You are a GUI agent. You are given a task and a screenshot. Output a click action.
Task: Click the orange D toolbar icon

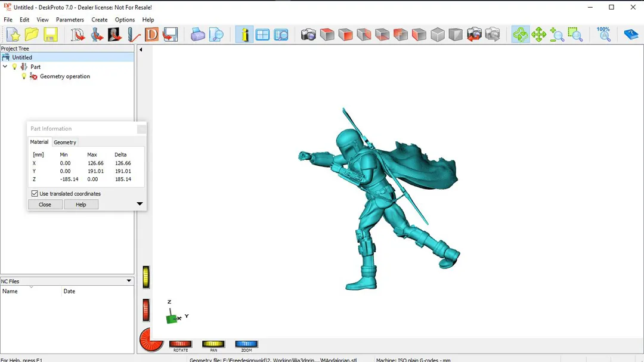coord(151,35)
